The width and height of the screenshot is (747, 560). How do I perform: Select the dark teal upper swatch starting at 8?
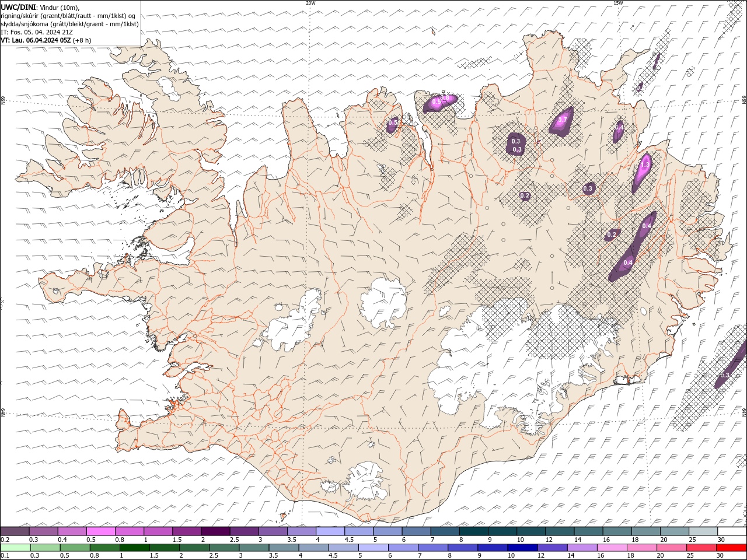pyautogui.click(x=474, y=531)
